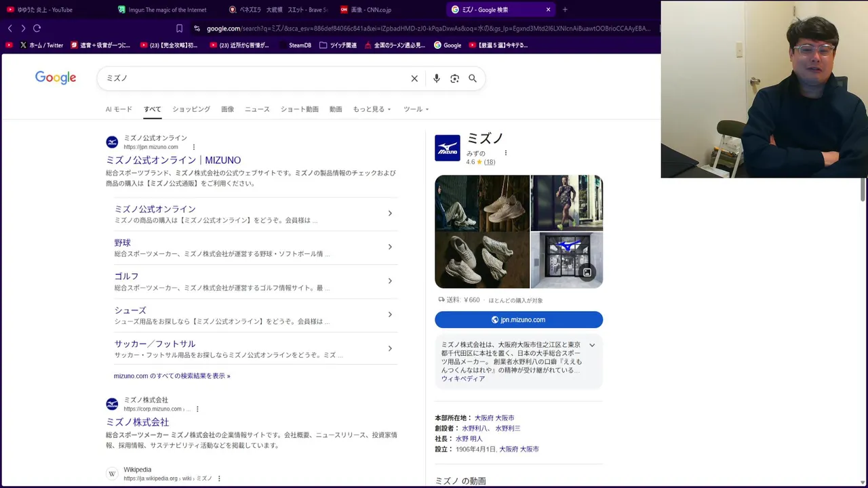Open SteamDB bookmark
Screen dimensions: 868x488
click(x=294, y=45)
